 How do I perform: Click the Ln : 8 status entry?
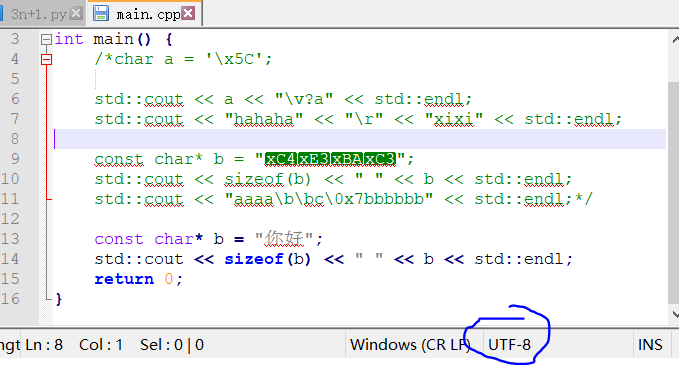point(44,345)
